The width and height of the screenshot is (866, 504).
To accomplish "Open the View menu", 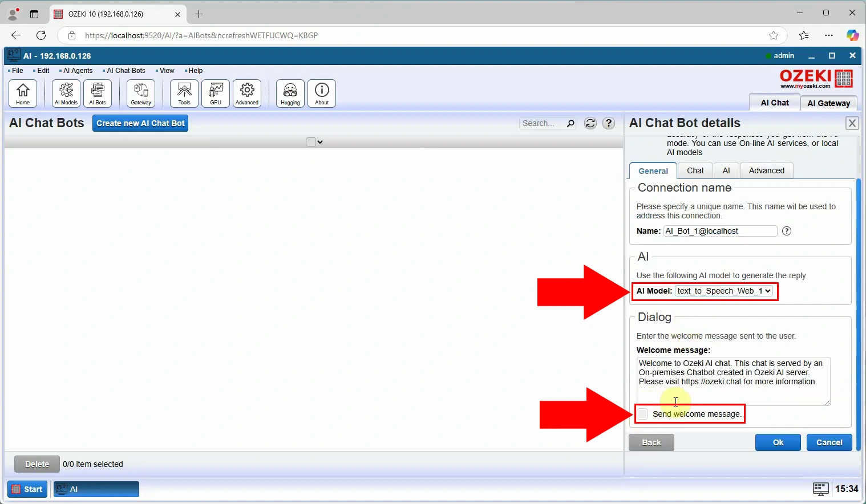I will [x=167, y=71].
